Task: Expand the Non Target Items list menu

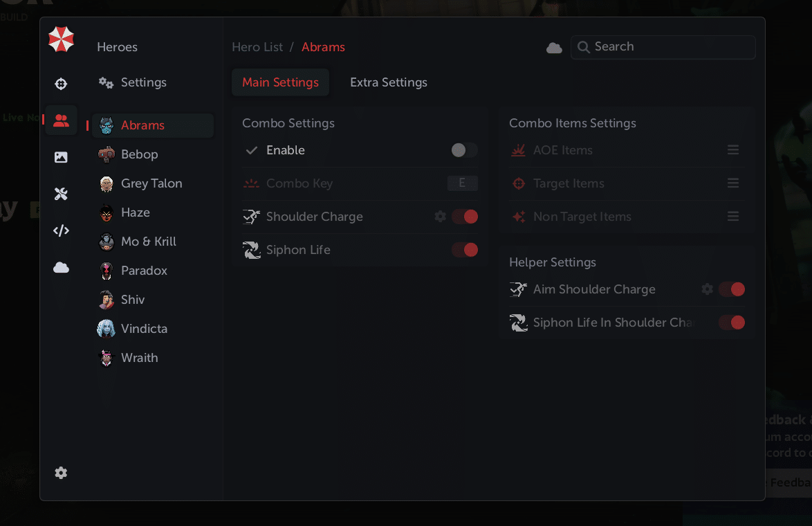Action: (733, 217)
